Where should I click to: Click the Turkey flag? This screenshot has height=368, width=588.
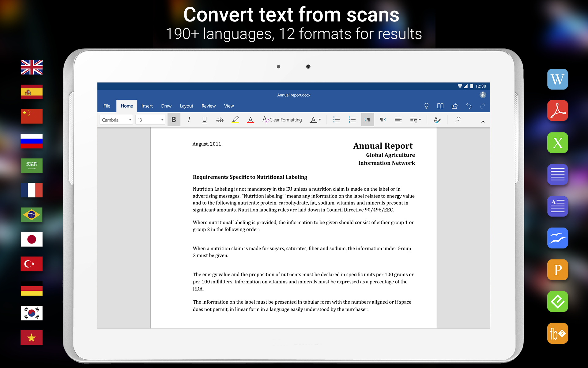click(32, 264)
